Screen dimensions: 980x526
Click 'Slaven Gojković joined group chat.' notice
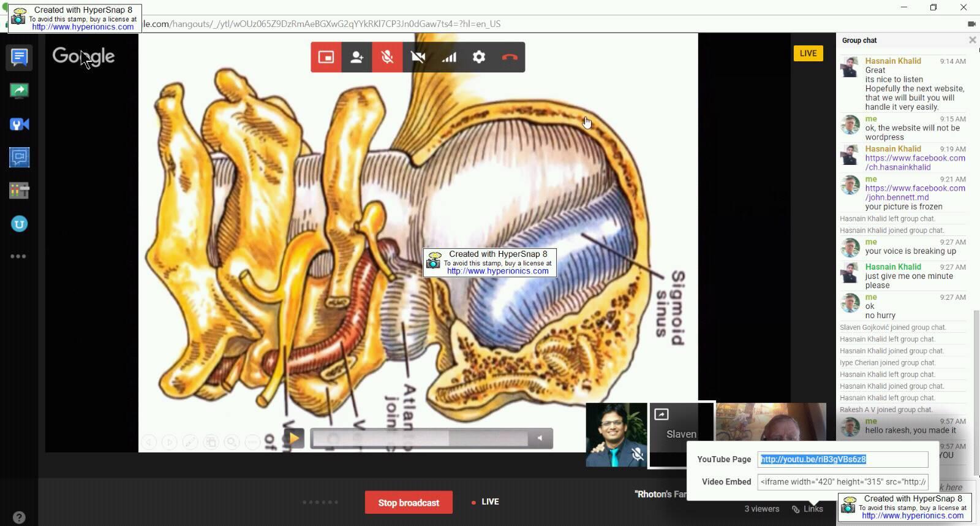[892, 327]
